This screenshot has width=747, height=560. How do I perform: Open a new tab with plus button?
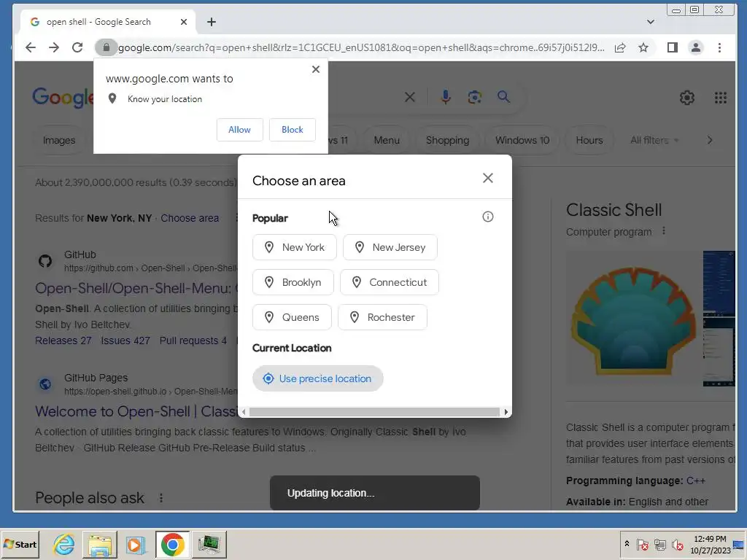[x=212, y=22]
